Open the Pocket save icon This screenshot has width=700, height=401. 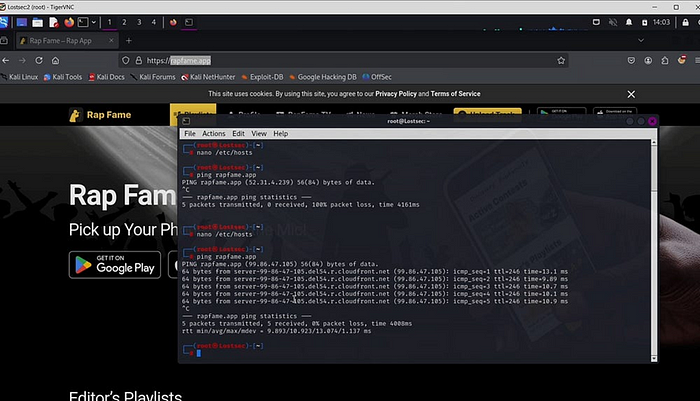pyautogui.click(x=631, y=60)
